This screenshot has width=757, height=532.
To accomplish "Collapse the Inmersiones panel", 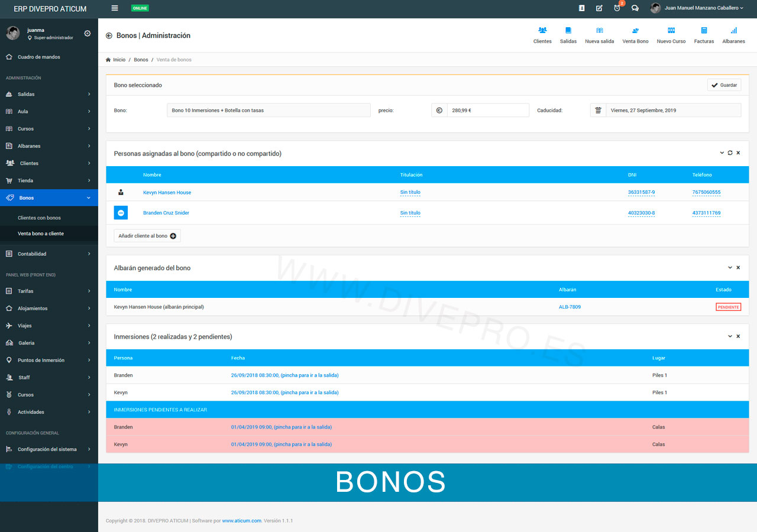I will [x=730, y=336].
